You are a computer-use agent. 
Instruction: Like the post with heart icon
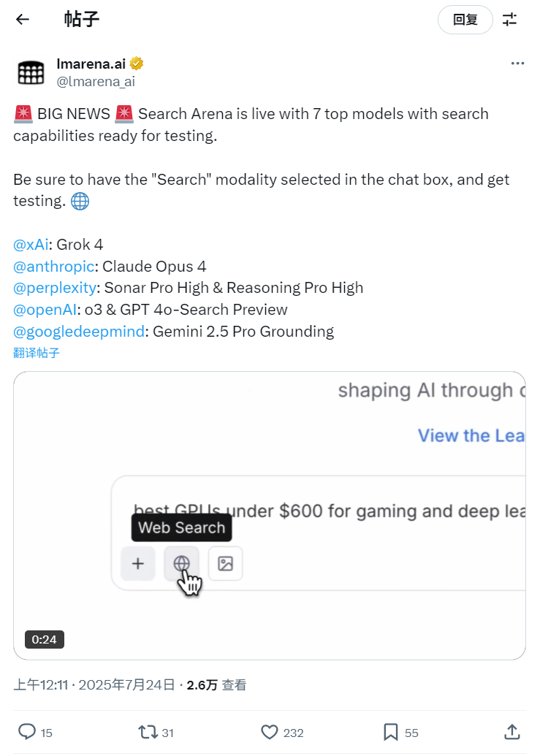pyautogui.click(x=270, y=732)
